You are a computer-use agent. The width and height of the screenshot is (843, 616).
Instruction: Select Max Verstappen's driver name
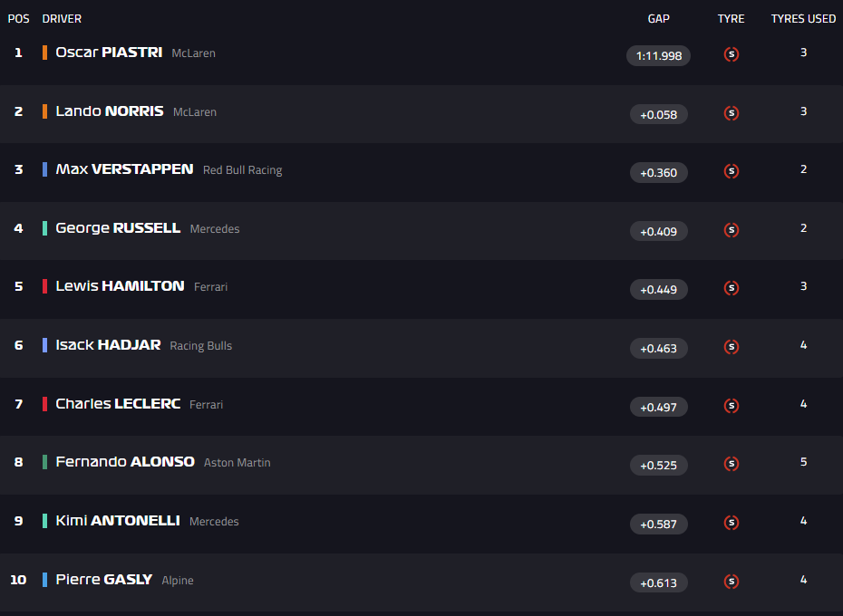pos(124,169)
